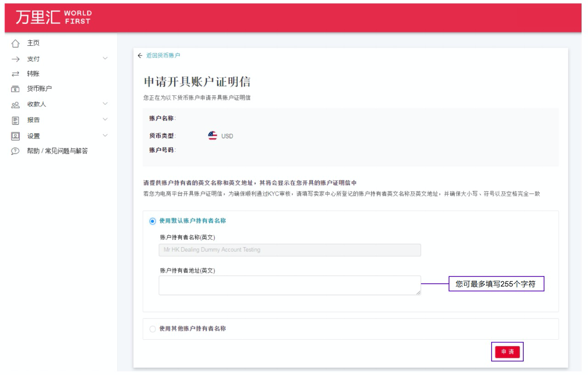The height and width of the screenshot is (375, 588).
Task: Open the 主页 menu item
Action: pos(34,43)
